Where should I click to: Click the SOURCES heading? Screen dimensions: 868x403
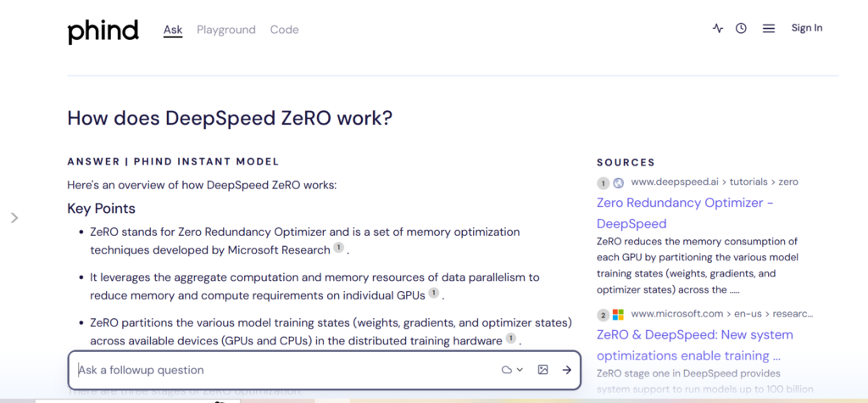626,162
